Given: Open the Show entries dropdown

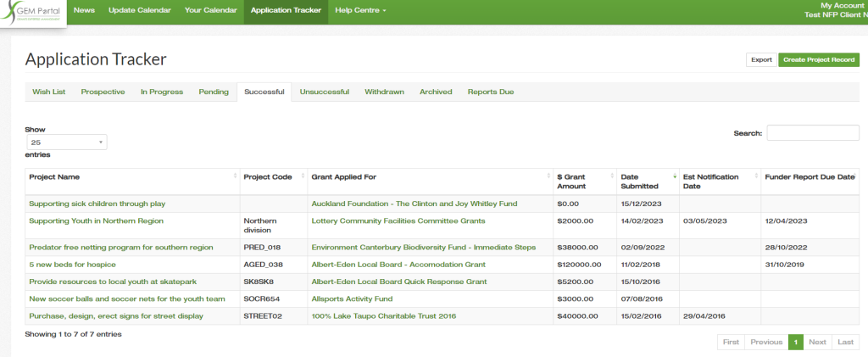Looking at the screenshot, I should [x=66, y=142].
